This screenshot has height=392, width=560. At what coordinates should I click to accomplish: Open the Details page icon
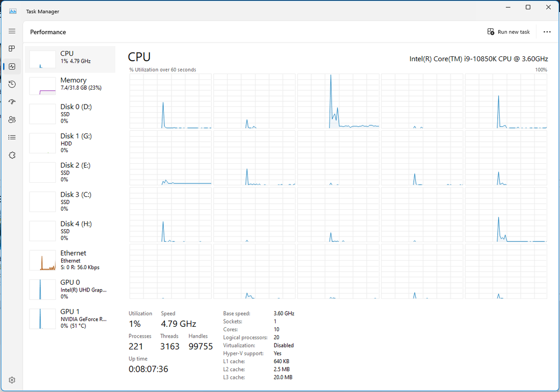point(12,138)
